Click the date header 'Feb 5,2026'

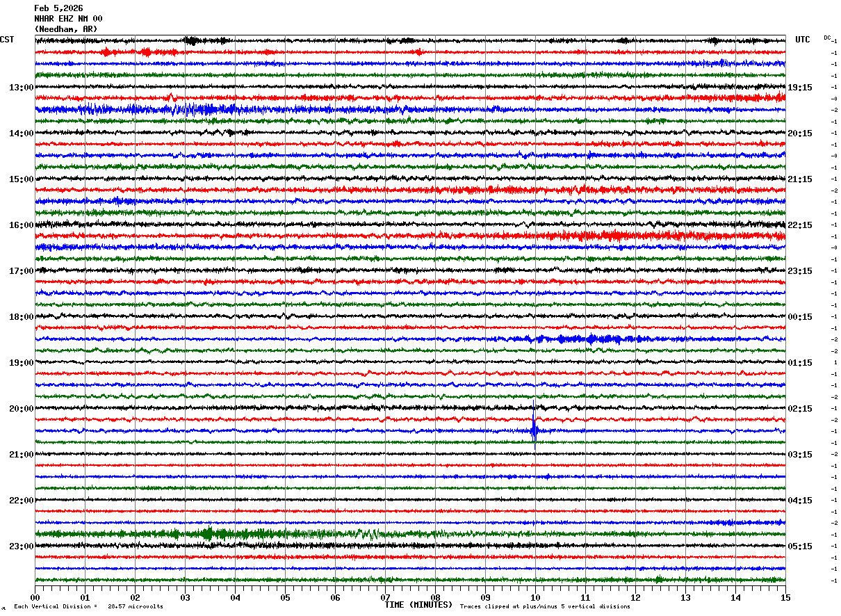(x=58, y=8)
